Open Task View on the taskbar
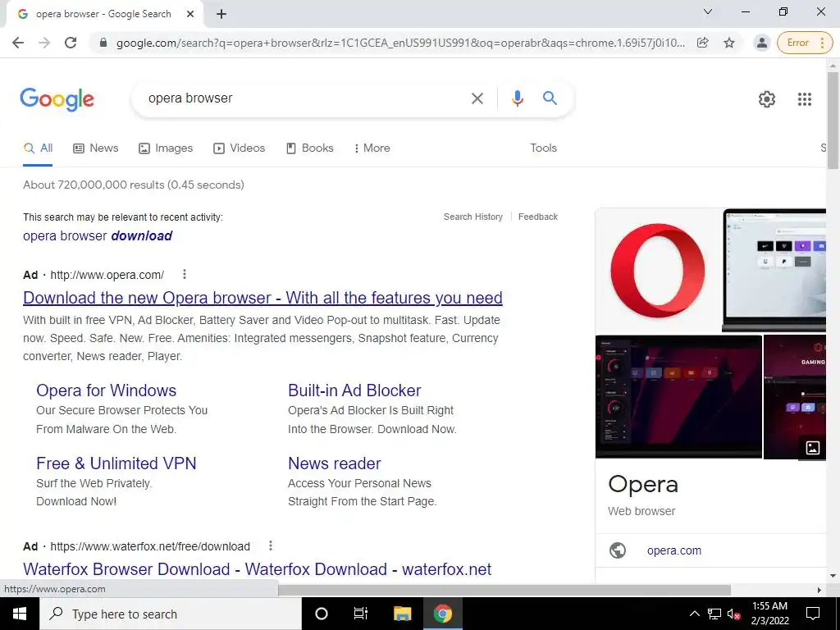The width and height of the screenshot is (840, 630). point(361,614)
